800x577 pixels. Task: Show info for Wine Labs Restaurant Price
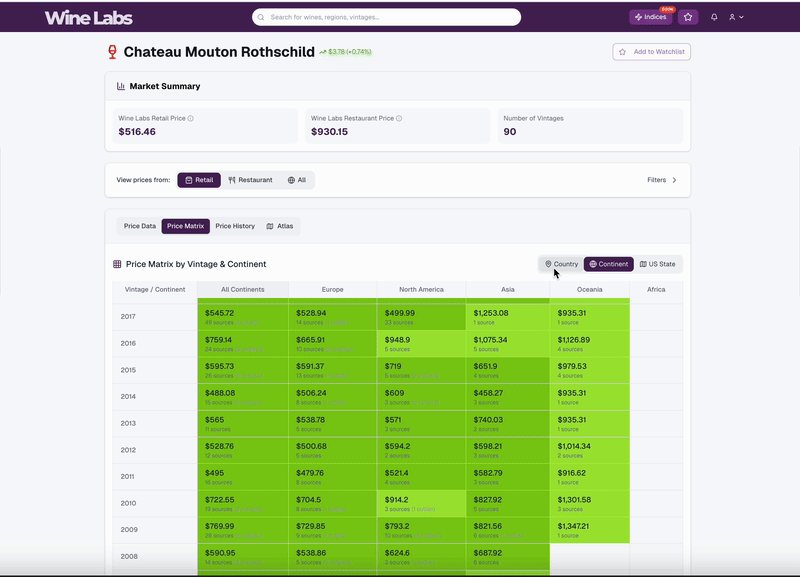(399, 118)
